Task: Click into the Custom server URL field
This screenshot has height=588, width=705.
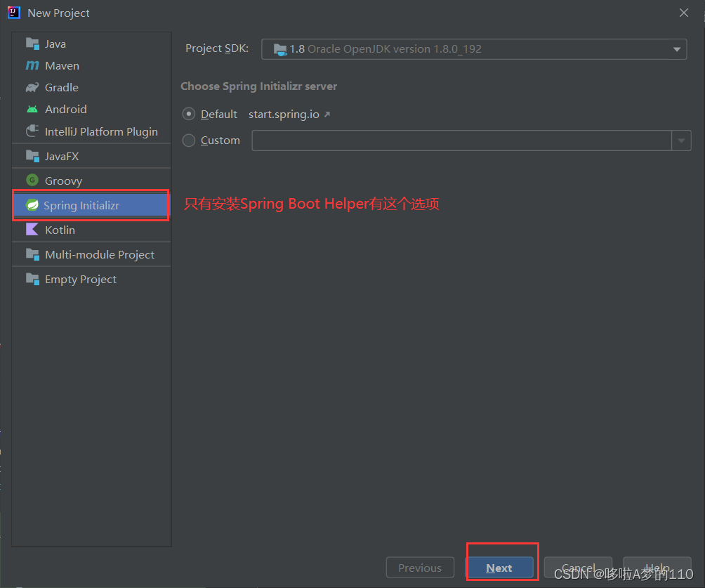Action: [x=461, y=141]
